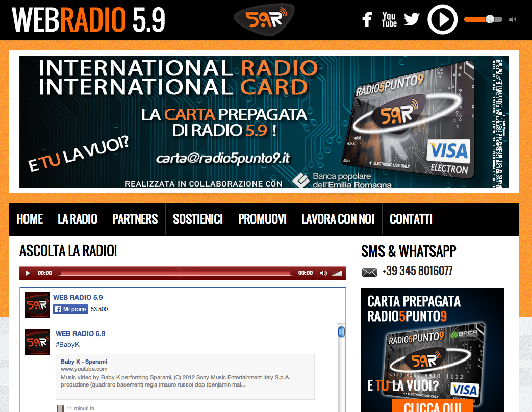
Task: Open the CONTATTI menu item
Action: tap(411, 219)
